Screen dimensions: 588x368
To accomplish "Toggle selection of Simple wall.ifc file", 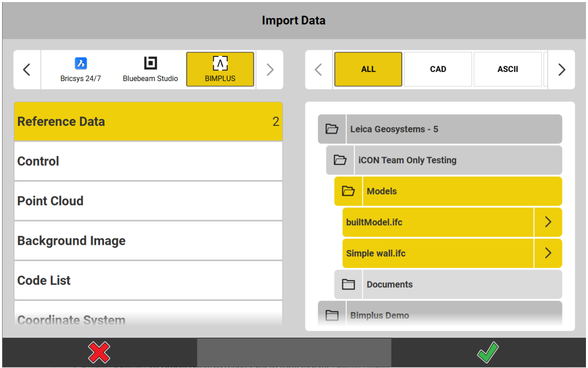I will 437,253.
